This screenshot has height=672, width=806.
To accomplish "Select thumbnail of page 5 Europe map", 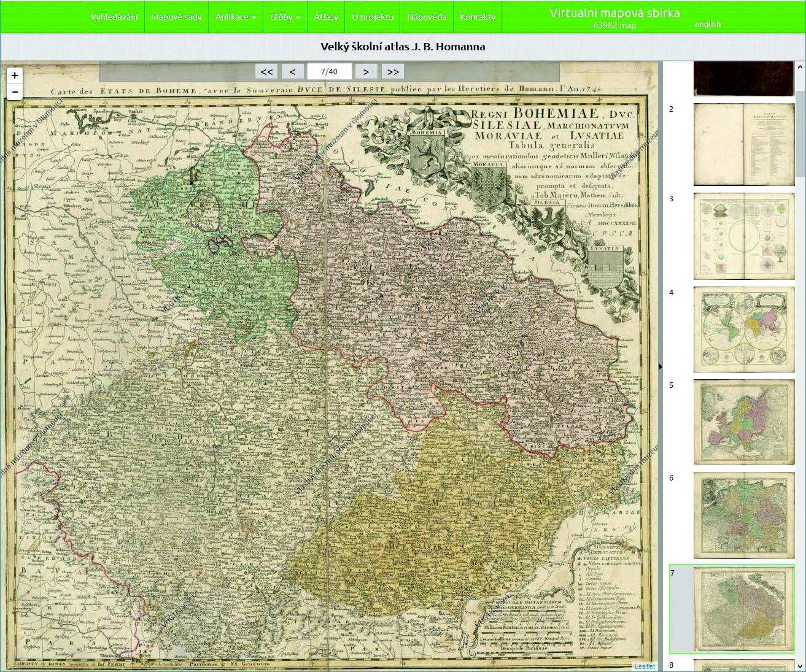I will click(744, 422).
